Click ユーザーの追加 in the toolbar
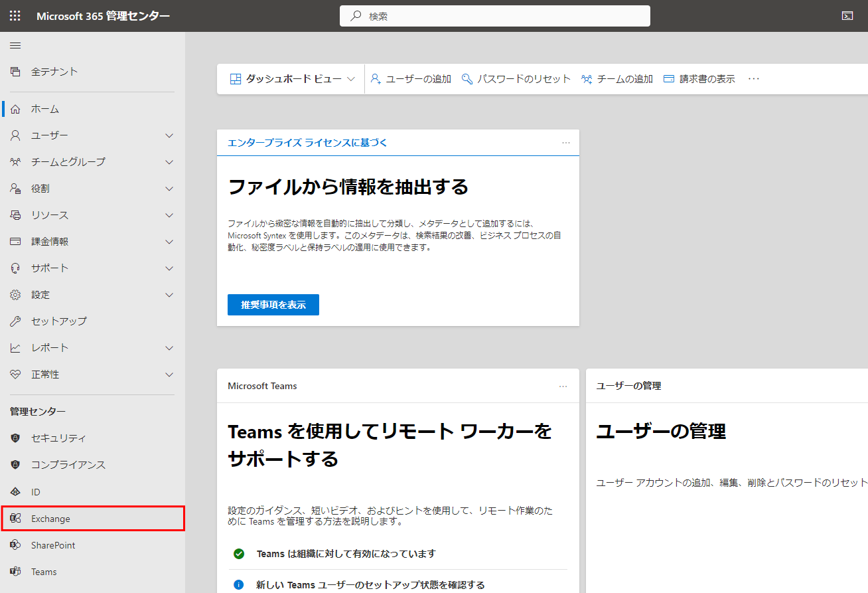This screenshot has height=593, width=868. point(411,79)
